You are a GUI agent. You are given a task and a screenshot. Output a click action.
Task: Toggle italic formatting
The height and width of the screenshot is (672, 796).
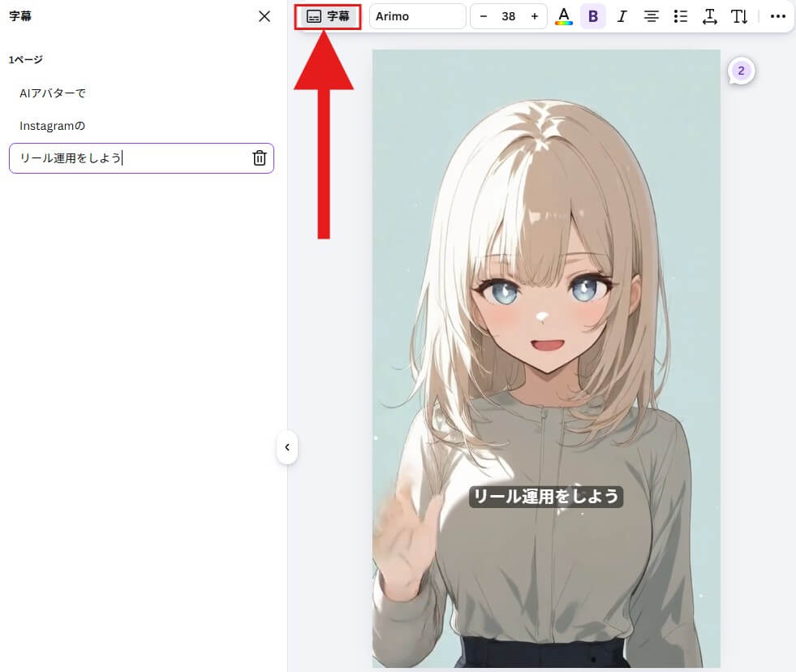click(622, 16)
